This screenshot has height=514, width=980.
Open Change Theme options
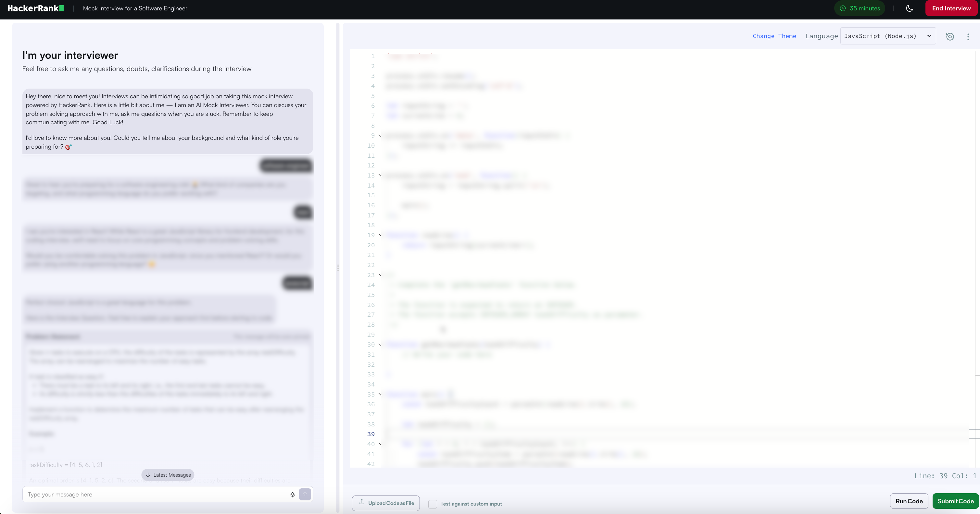(774, 36)
